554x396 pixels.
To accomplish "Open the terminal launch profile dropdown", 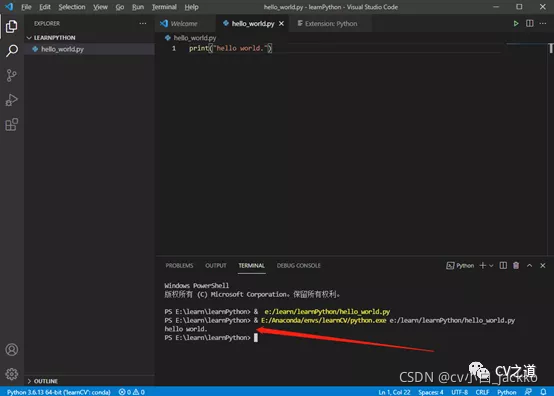I will click(491, 266).
